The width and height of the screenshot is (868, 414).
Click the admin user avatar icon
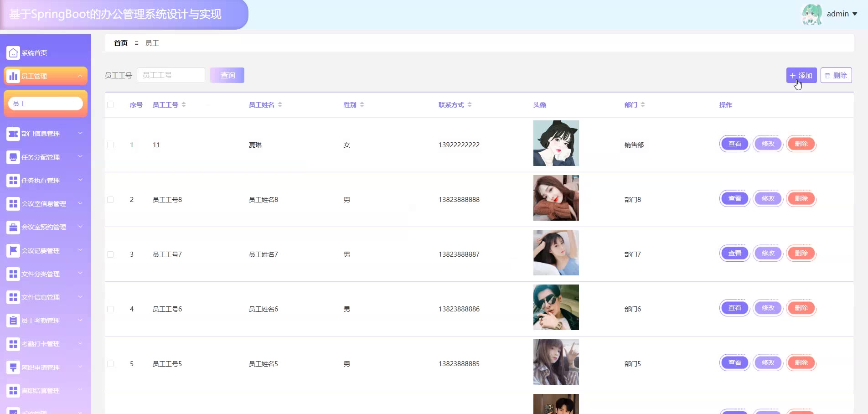[x=812, y=14]
